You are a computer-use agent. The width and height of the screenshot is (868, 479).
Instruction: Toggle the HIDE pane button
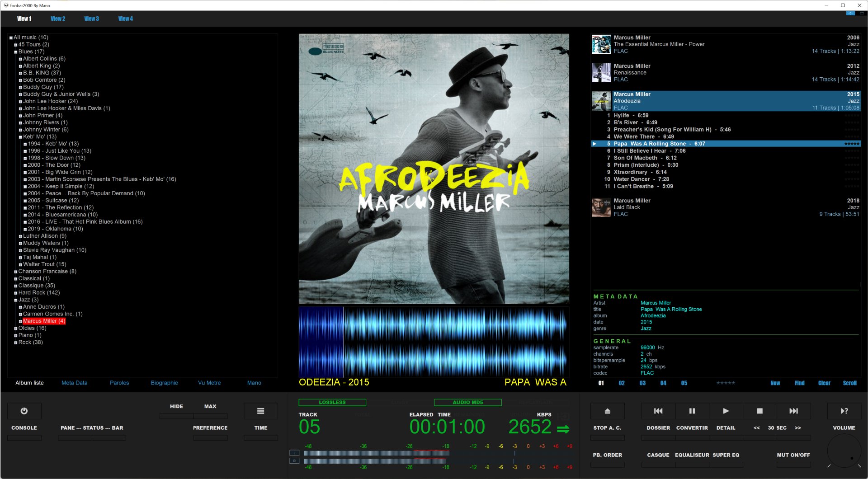[x=176, y=416]
